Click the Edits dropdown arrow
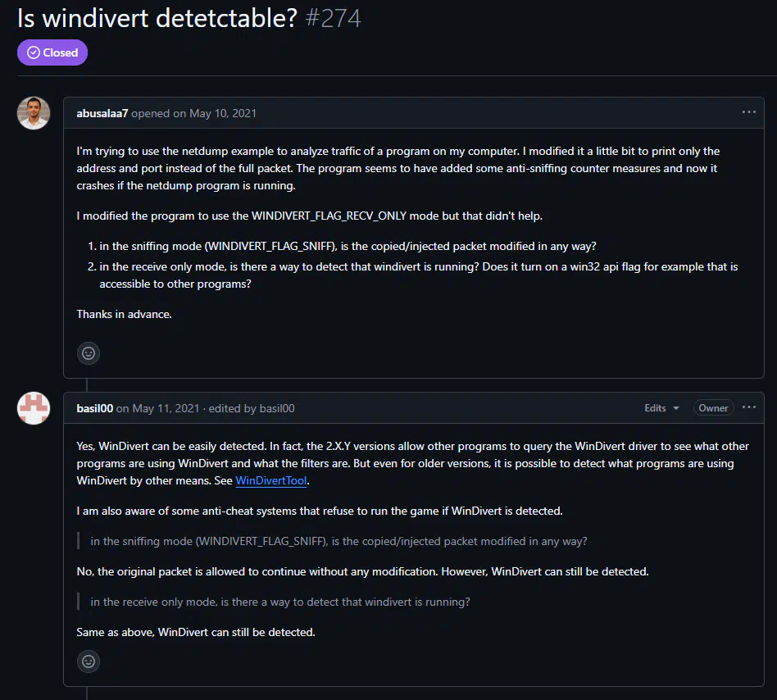 (676, 408)
